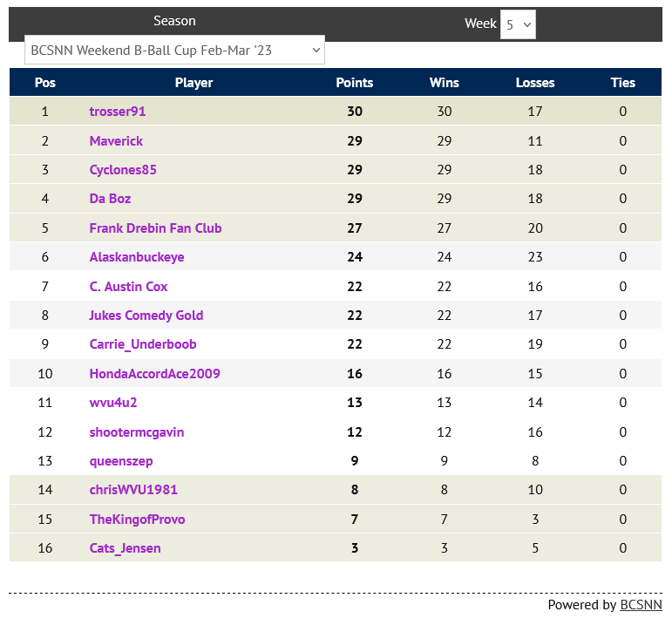Click the Maverick player link
Screen dimensions: 672x625
(116, 141)
